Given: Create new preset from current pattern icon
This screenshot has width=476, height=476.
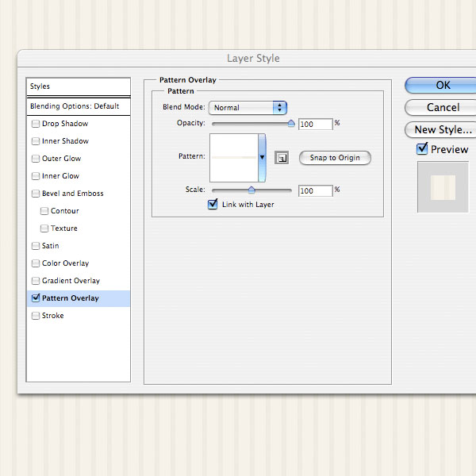Looking at the screenshot, I should coord(282,158).
